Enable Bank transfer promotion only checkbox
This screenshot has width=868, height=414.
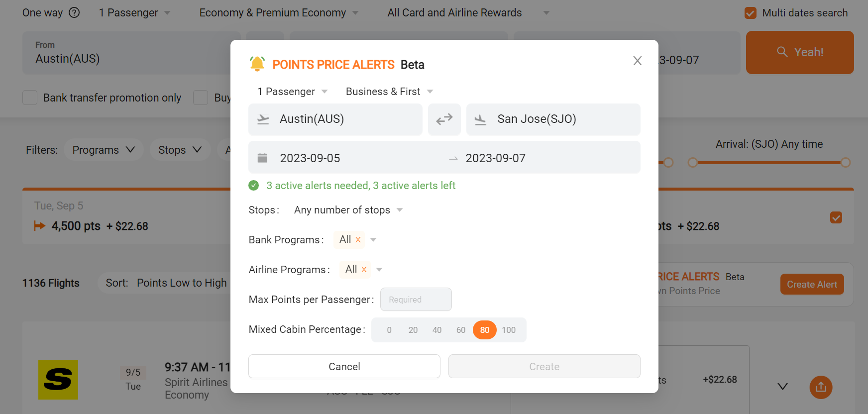(x=30, y=98)
